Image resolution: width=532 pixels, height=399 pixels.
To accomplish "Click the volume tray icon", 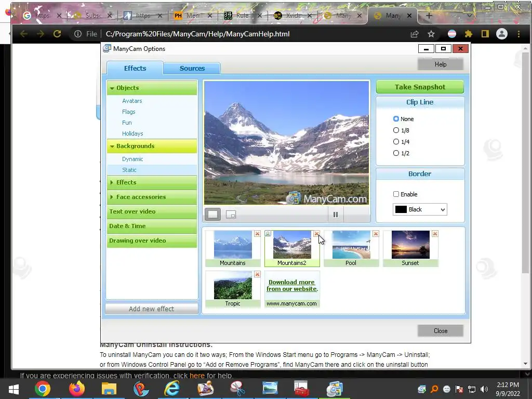I will 484,389.
